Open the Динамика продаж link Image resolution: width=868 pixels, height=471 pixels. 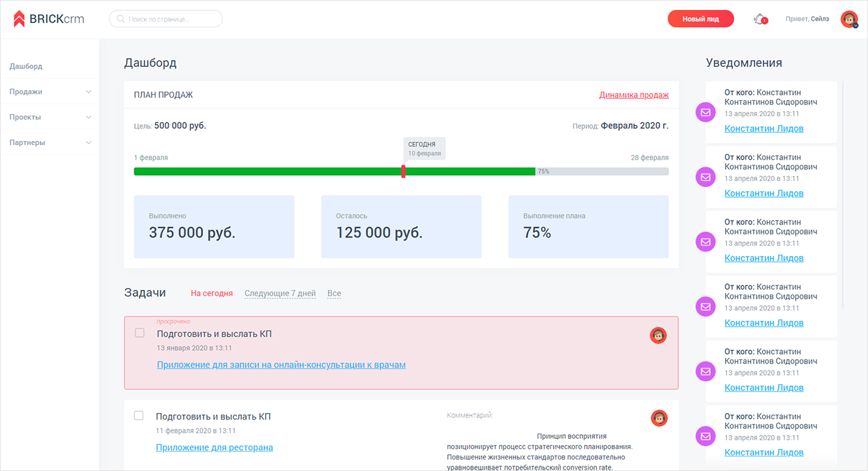(x=634, y=95)
